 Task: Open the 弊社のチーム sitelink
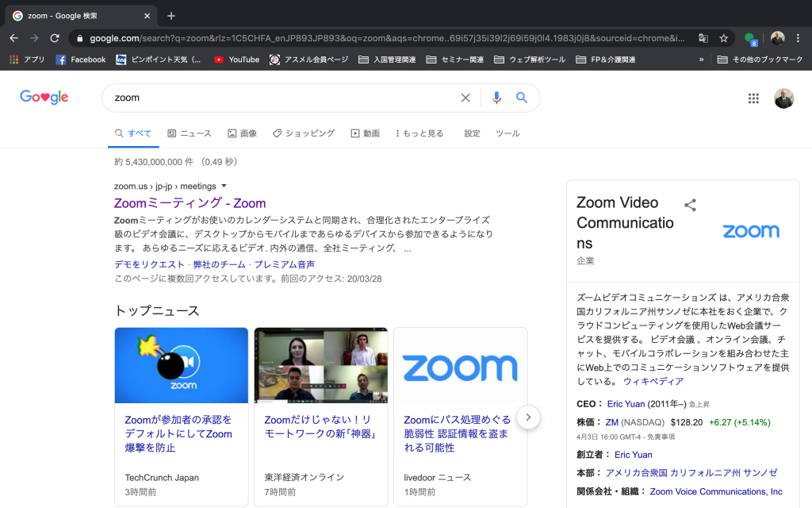[219, 264]
